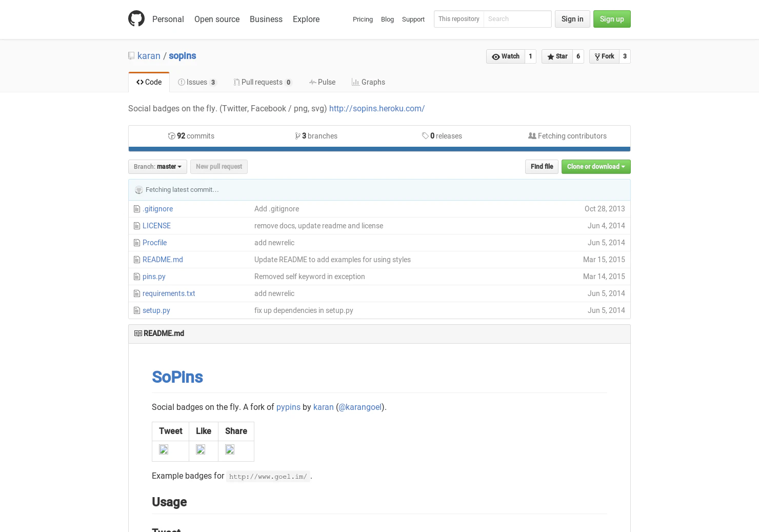Select the Code tab

(x=149, y=82)
